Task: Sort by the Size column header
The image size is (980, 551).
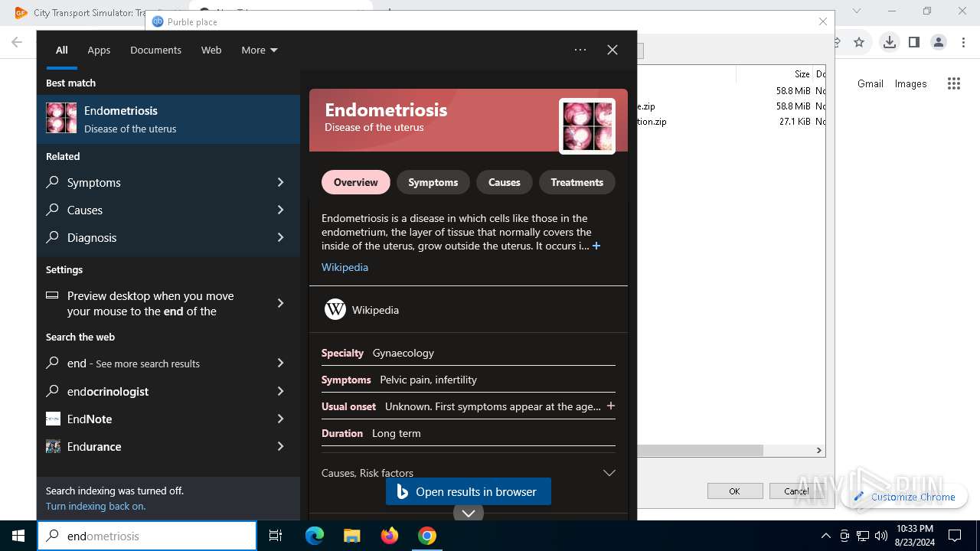Action: (775, 73)
